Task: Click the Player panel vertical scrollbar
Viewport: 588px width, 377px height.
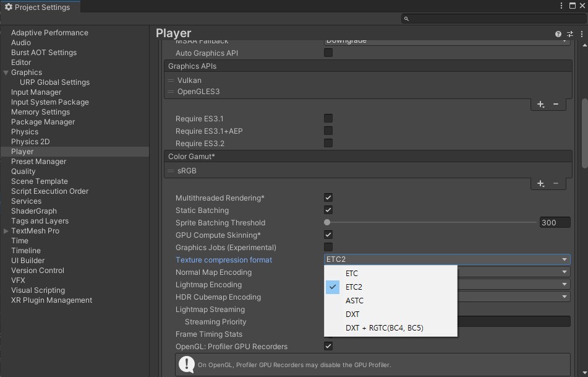Action: (585, 133)
